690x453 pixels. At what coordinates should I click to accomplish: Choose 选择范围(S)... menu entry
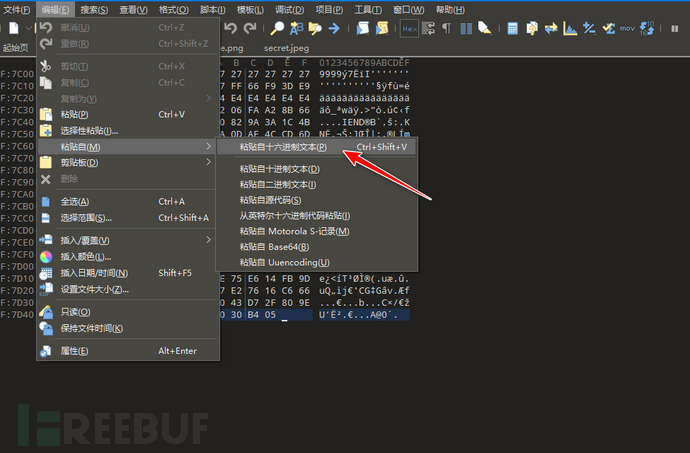128,218
